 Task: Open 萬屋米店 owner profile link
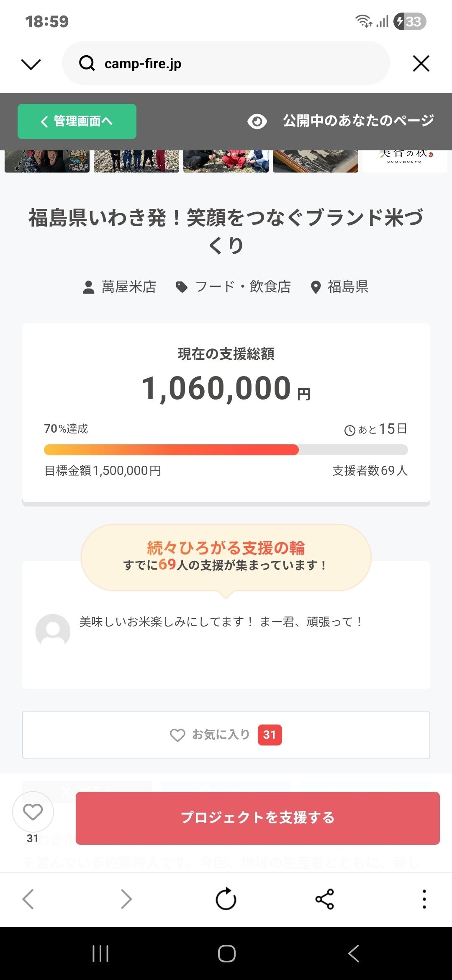(120, 287)
